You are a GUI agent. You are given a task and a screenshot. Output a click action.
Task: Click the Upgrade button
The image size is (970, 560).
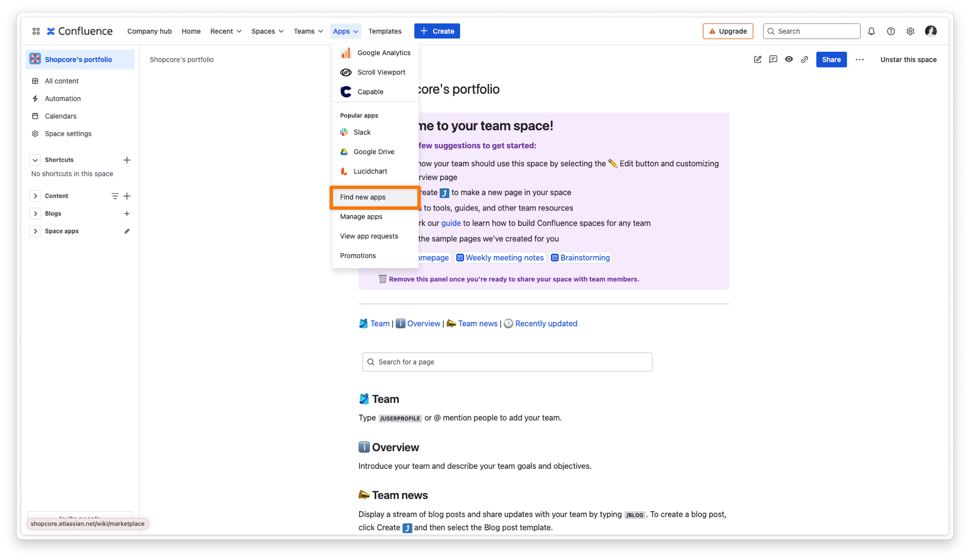[x=728, y=31]
